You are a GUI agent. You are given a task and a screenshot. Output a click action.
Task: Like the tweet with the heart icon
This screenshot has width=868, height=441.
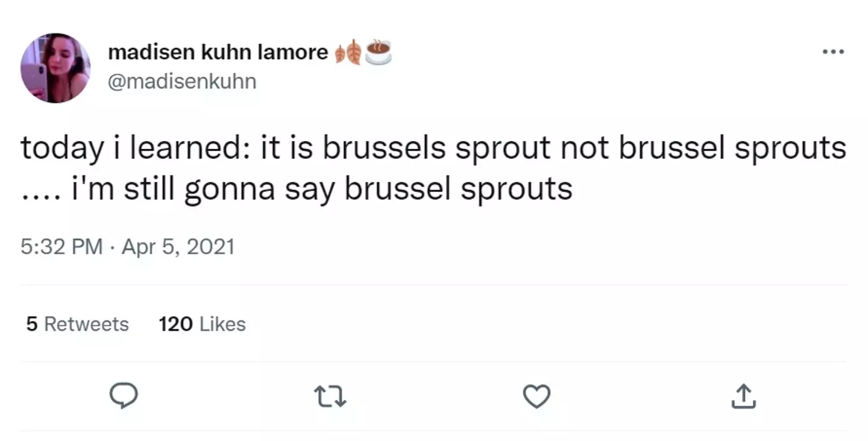click(536, 396)
